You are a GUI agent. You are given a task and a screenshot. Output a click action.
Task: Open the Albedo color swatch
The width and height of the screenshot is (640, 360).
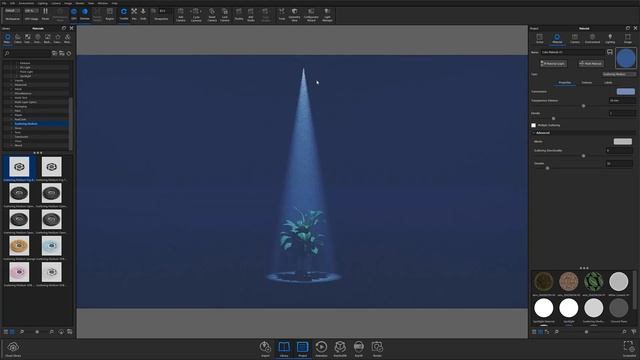click(622, 142)
